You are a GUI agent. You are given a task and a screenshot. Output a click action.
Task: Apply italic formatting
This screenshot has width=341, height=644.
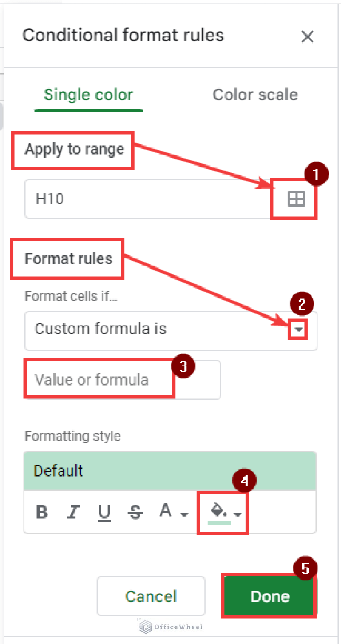click(72, 512)
